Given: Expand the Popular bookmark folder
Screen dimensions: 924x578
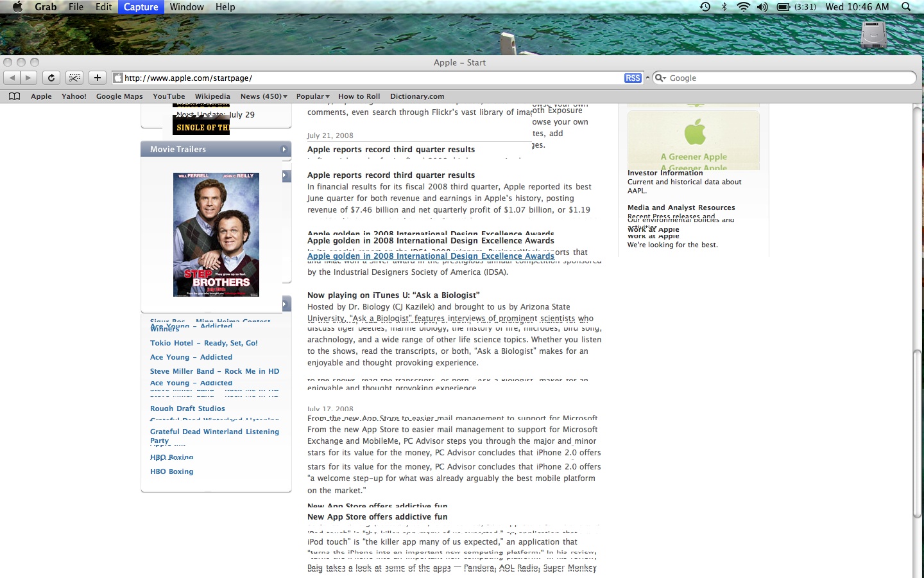Looking at the screenshot, I should tap(312, 96).
